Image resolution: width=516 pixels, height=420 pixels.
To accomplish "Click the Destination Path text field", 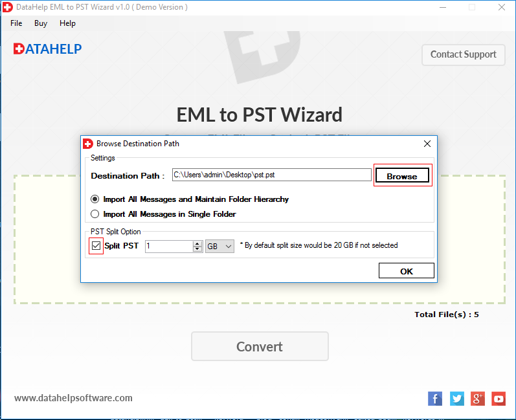I will pyautogui.click(x=272, y=175).
